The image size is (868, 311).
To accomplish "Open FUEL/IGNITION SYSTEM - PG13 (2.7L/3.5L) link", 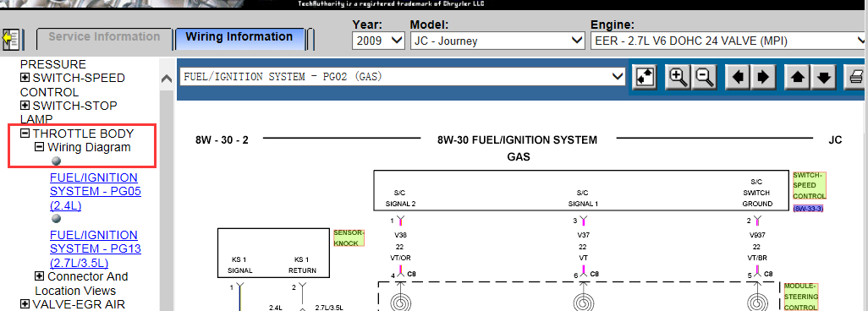I will tap(96, 249).
